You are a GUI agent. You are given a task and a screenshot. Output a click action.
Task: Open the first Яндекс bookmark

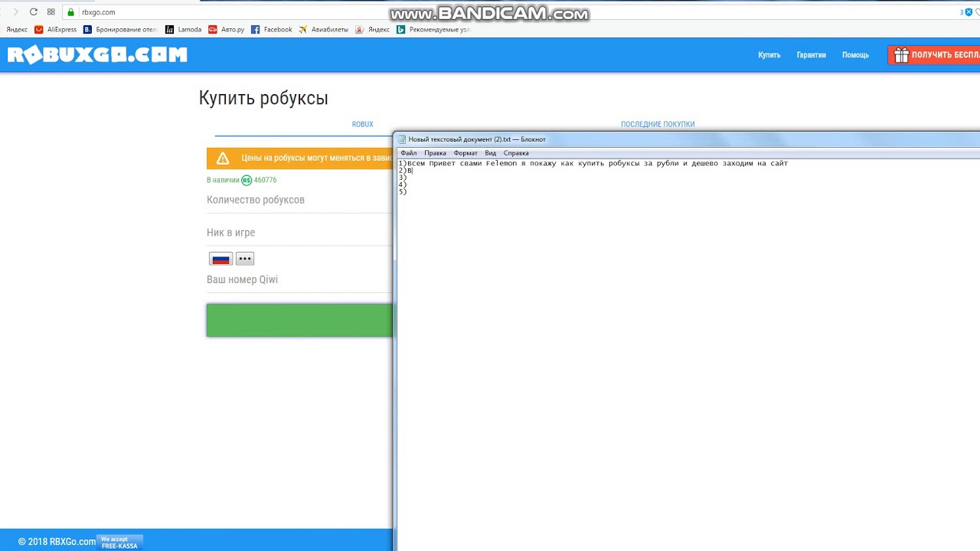(x=17, y=30)
